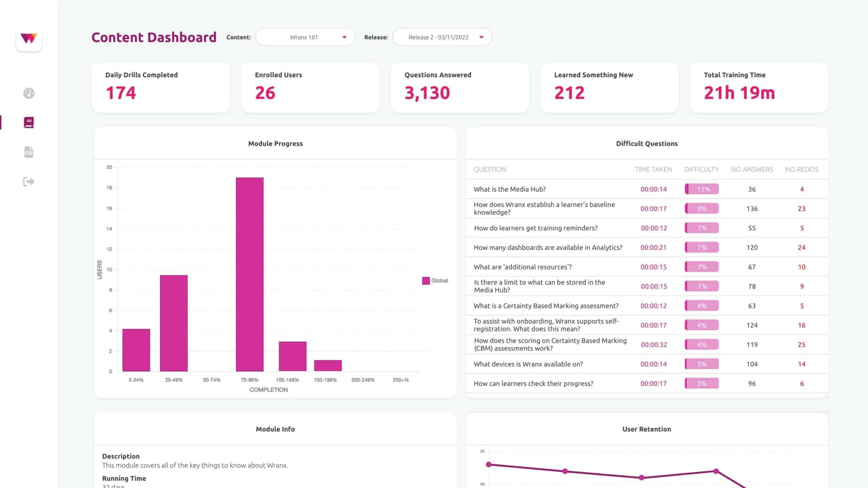Select 'How does the scoring on CBM' question
The height and width of the screenshot is (488, 868).
point(550,344)
